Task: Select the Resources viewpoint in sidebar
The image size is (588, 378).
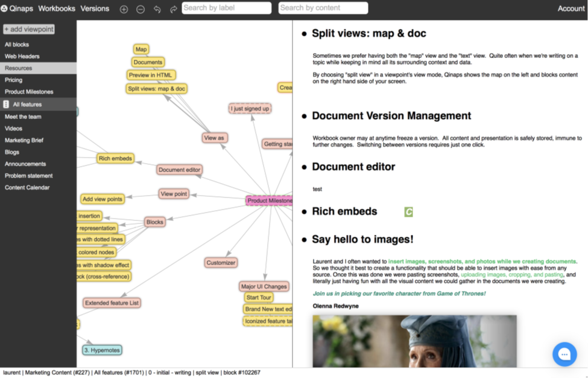Action: [x=38, y=68]
